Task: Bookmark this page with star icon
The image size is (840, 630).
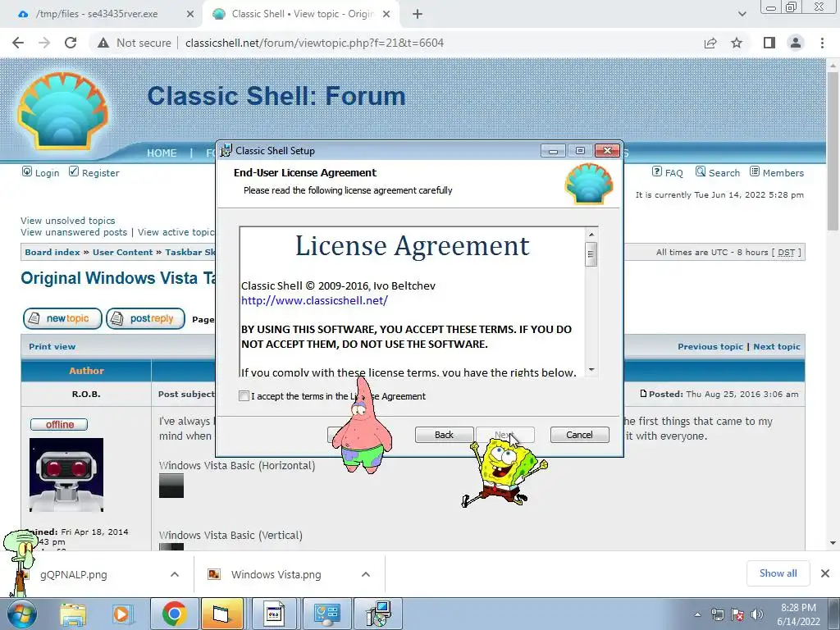Action: click(737, 43)
